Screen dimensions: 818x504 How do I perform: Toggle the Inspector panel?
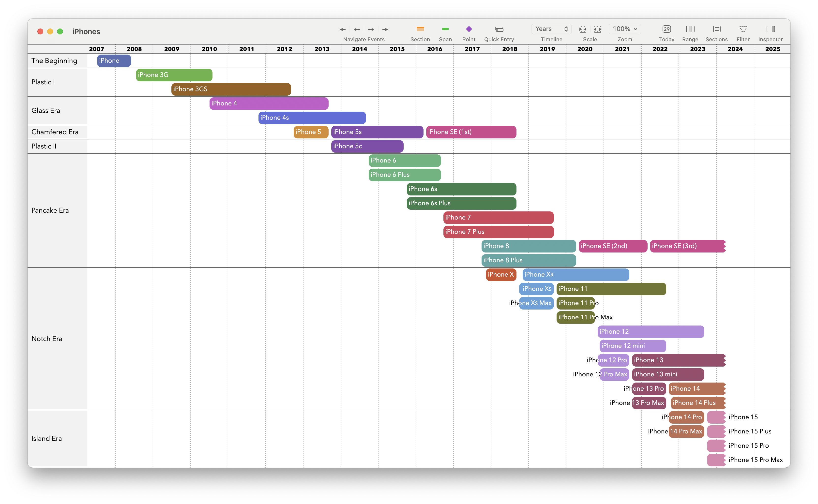(771, 29)
